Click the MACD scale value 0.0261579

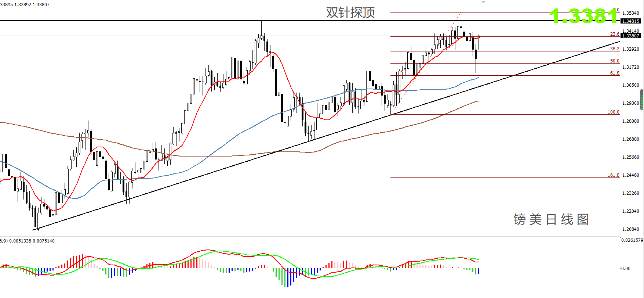632,240
